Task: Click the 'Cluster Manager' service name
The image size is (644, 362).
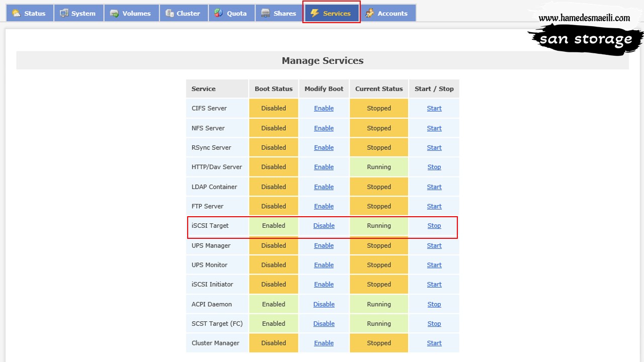Action: click(215, 343)
